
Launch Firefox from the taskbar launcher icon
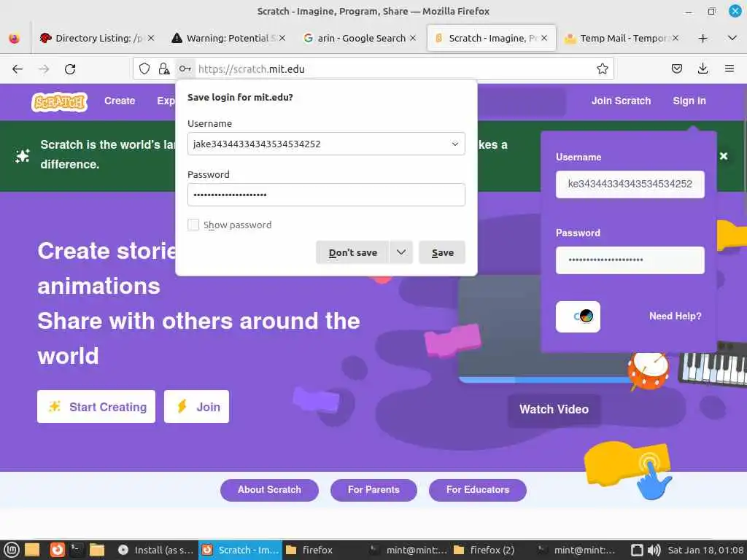57,550
